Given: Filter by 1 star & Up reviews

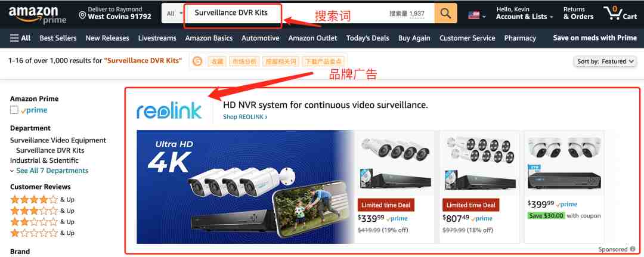Looking at the screenshot, I should pos(42,233).
